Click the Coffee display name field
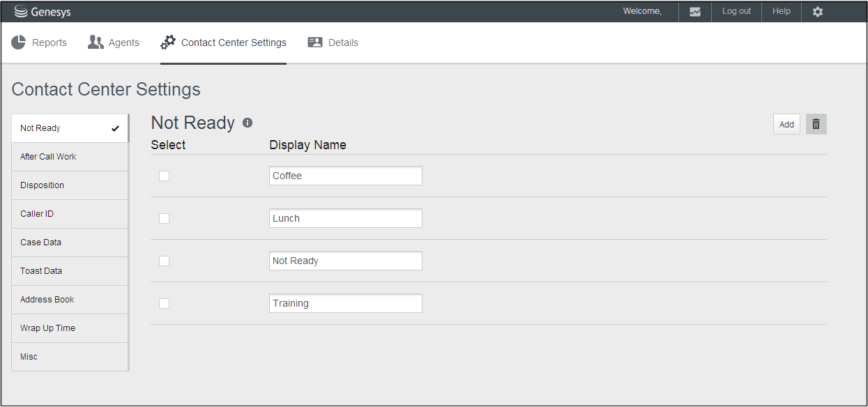This screenshot has width=868, height=407. [345, 176]
